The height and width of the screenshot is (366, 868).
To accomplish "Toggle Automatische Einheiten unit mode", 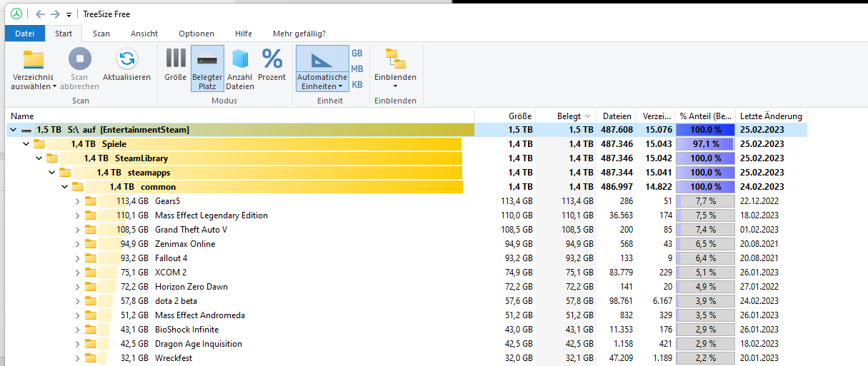I will click(x=321, y=69).
